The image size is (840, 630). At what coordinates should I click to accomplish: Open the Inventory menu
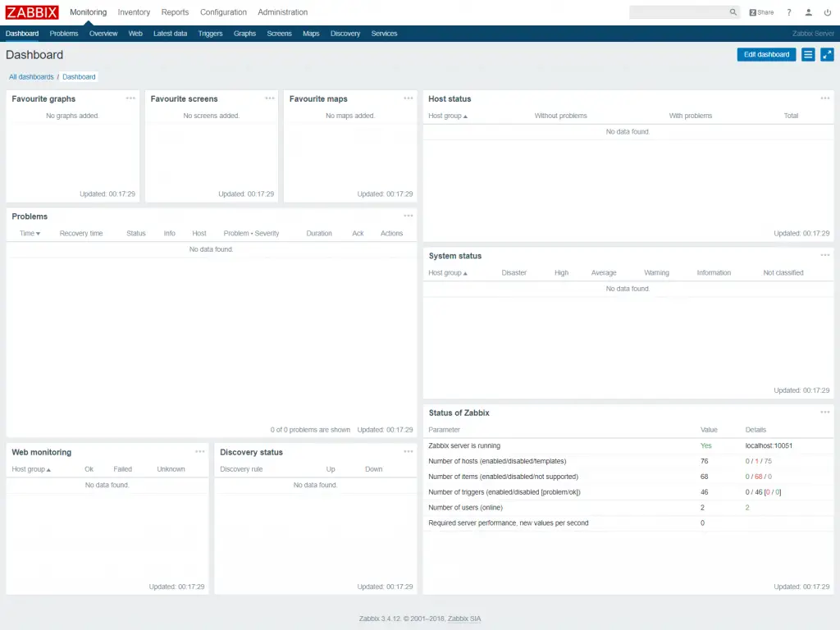coord(134,12)
